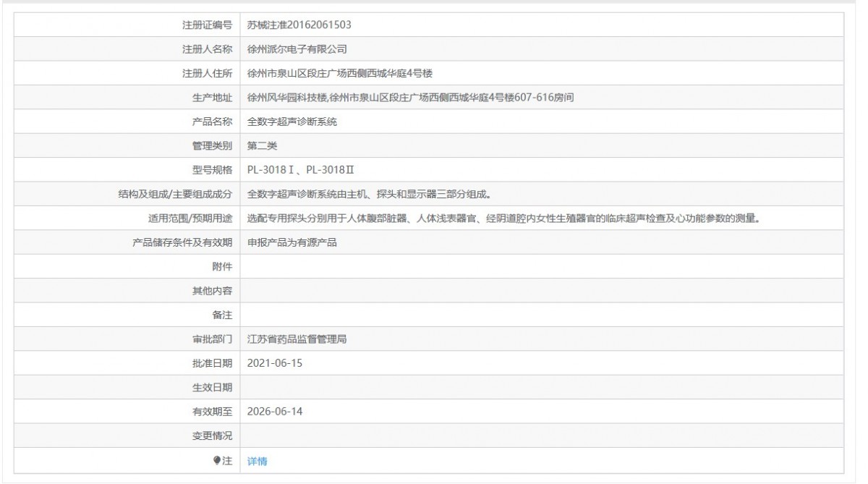Select expiry date 2026-06-14
The image size is (868, 484).
pyautogui.click(x=275, y=412)
